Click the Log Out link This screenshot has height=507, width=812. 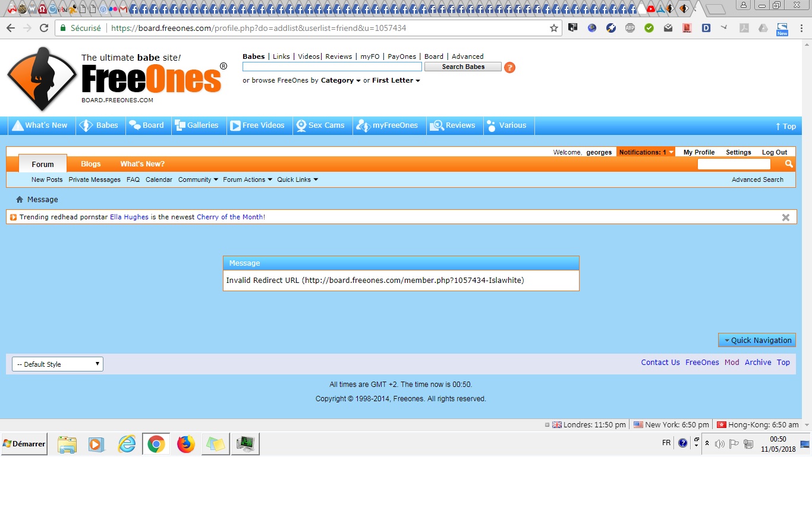coord(775,152)
